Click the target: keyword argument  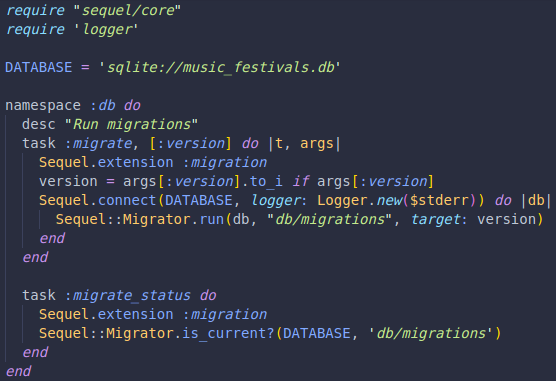[x=439, y=219]
